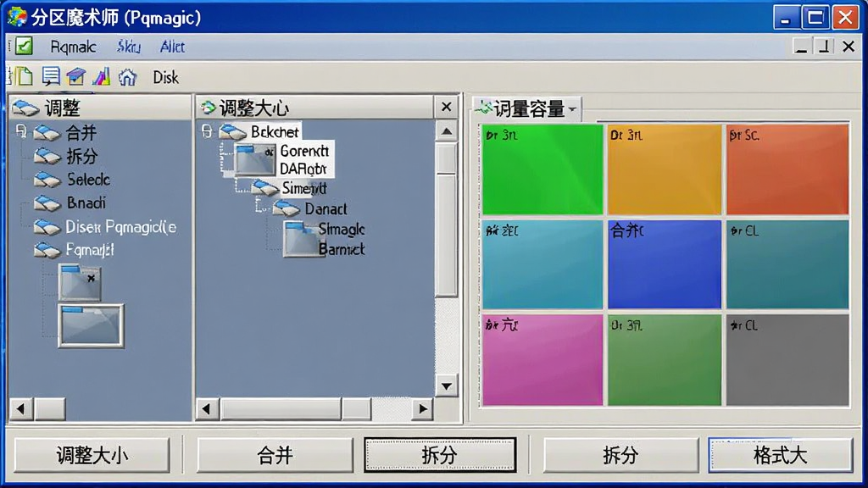This screenshot has height=488, width=868.
Task: Click the disk icon beside Fqmaд entry
Action: (47, 251)
